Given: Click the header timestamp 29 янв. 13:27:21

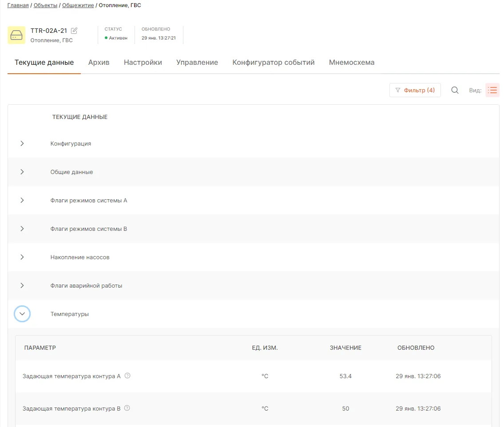Looking at the screenshot, I should point(159,38).
